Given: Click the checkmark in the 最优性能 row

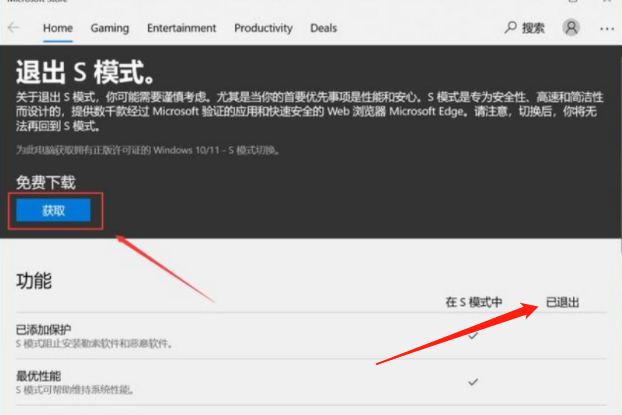Looking at the screenshot, I should click(x=473, y=381).
